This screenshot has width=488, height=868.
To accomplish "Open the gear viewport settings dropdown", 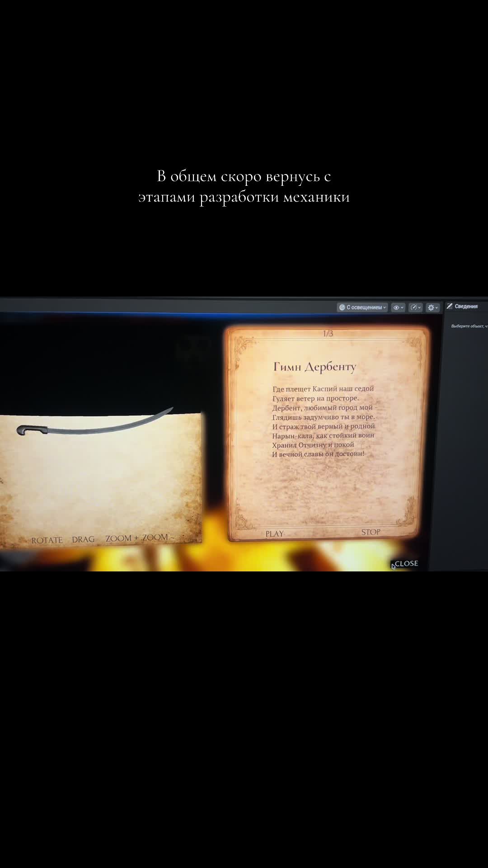I will pyautogui.click(x=432, y=307).
